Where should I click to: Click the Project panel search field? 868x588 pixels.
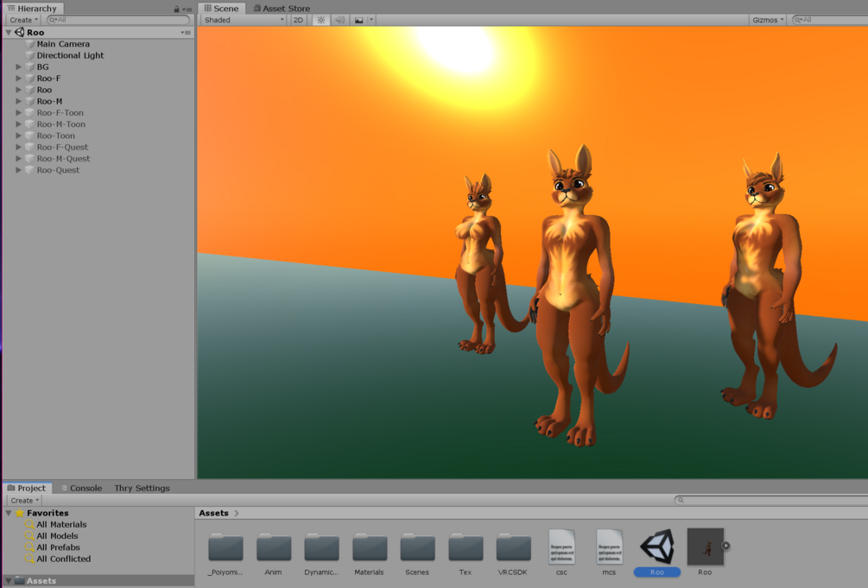[x=770, y=500]
